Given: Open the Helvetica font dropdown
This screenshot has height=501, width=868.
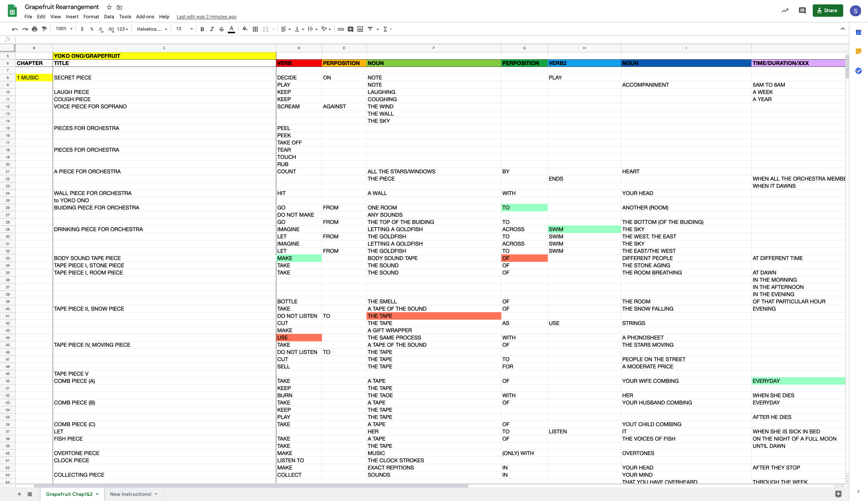Looking at the screenshot, I should point(152,29).
